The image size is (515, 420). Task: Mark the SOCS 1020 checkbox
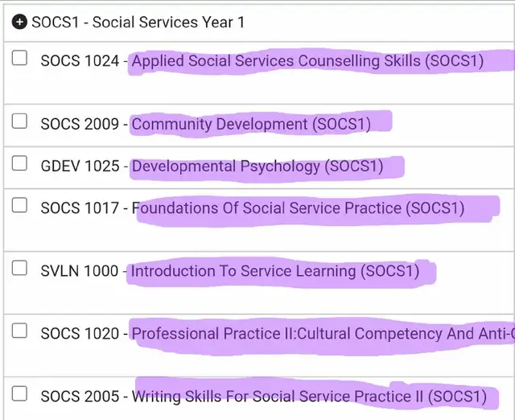pos(20,331)
